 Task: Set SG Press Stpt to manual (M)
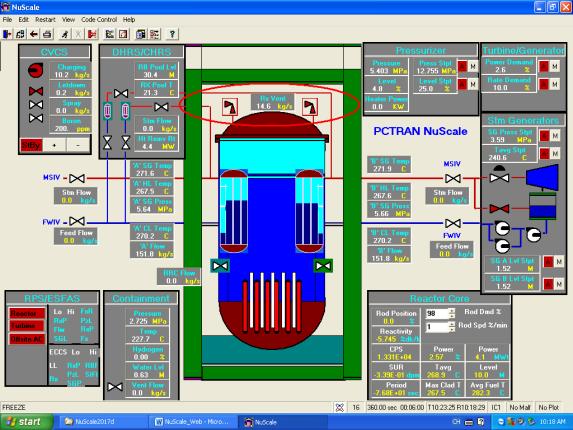point(555,136)
